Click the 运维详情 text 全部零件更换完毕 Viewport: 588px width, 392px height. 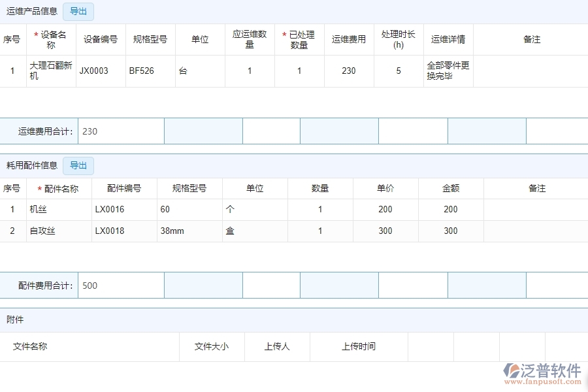click(x=448, y=71)
